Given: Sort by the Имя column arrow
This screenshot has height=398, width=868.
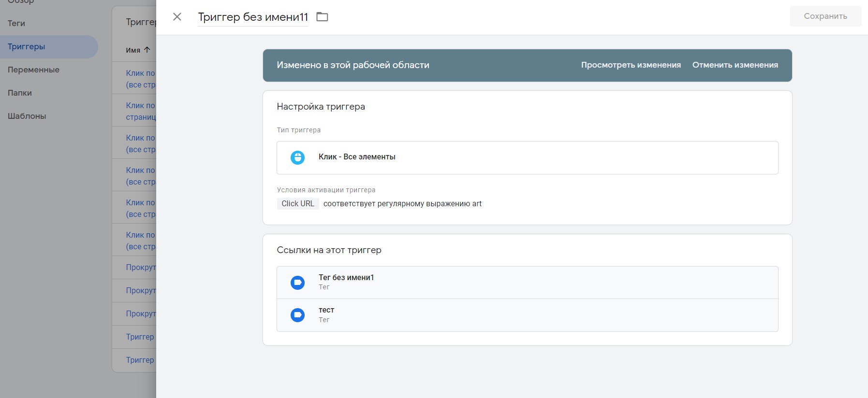Looking at the screenshot, I should pos(147,50).
